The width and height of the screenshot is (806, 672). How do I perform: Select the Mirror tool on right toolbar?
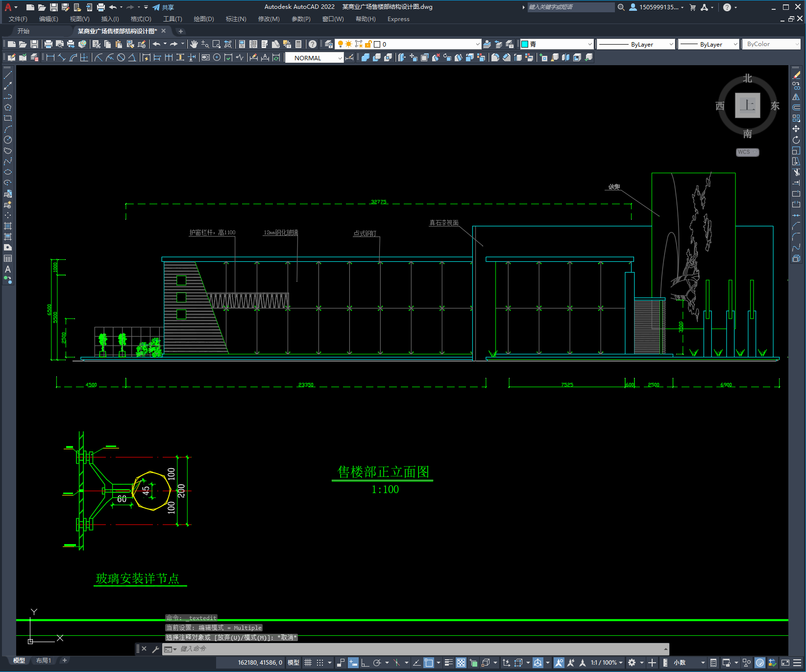pyautogui.click(x=796, y=97)
